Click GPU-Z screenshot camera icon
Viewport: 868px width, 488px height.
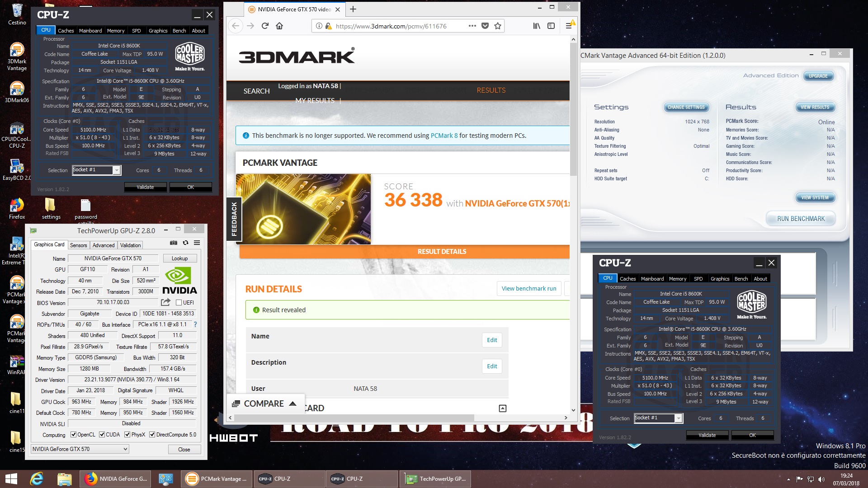point(173,243)
